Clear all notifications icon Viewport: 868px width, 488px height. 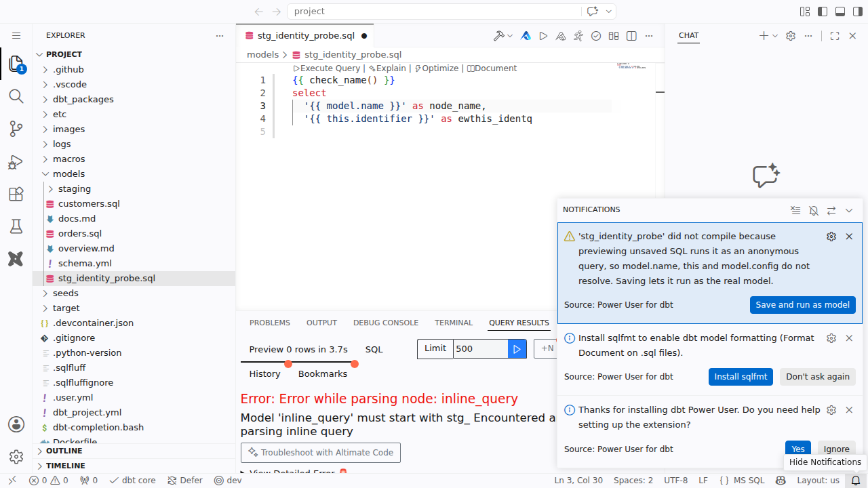click(796, 210)
